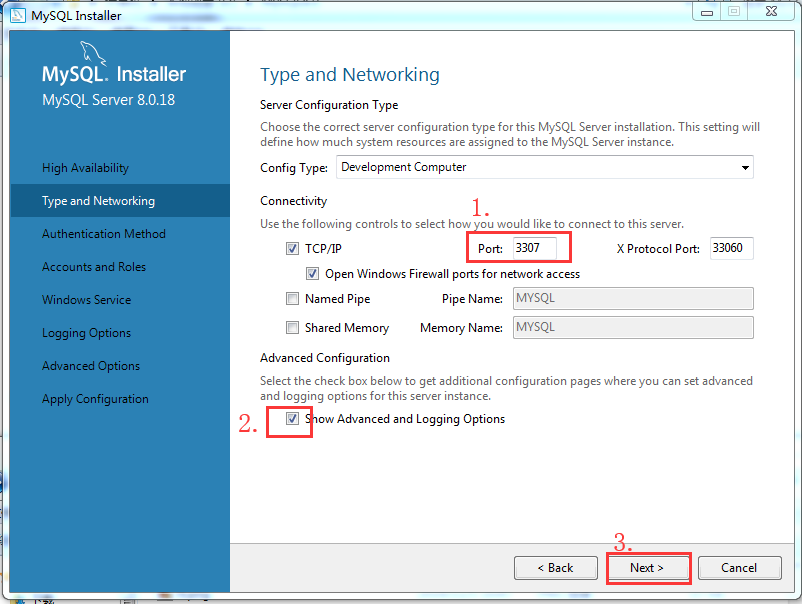
Task: Enable the Shared Memory checkbox
Action: point(293,327)
